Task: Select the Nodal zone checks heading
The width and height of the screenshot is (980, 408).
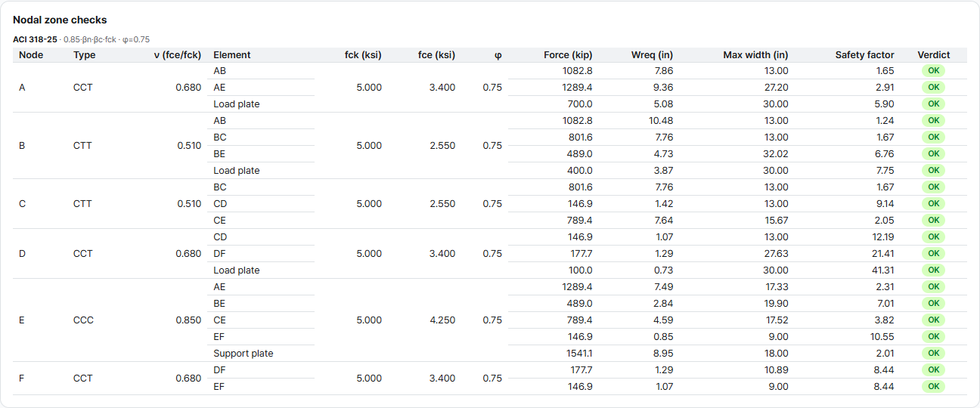Action: click(60, 20)
